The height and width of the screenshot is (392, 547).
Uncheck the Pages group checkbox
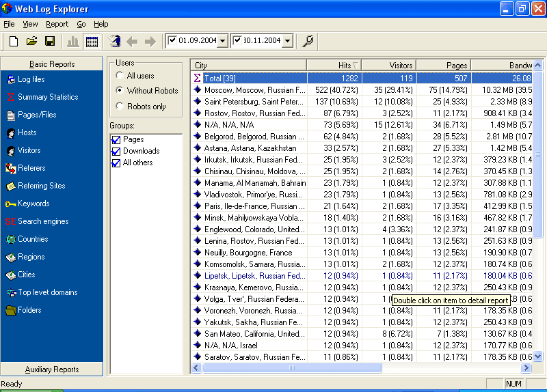point(116,140)
